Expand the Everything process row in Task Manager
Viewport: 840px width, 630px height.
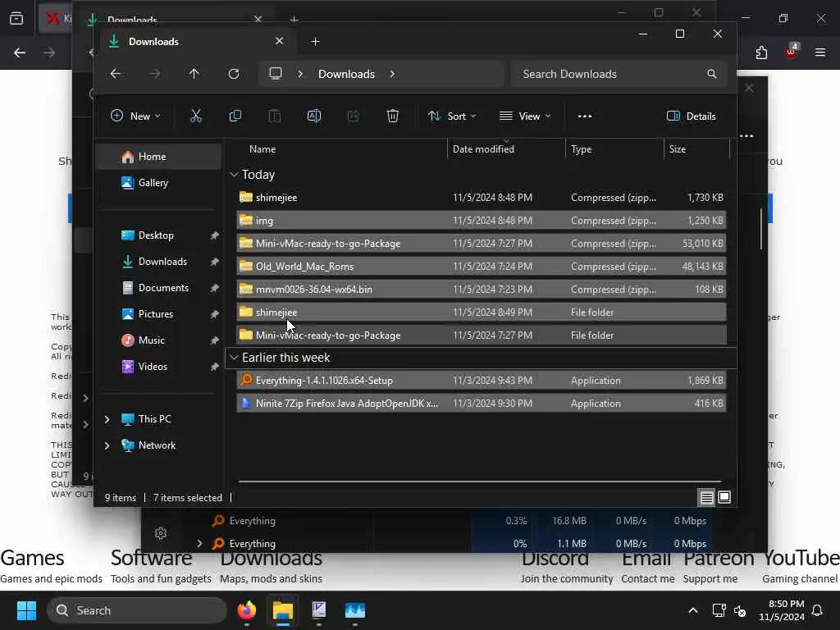(200, 543)
